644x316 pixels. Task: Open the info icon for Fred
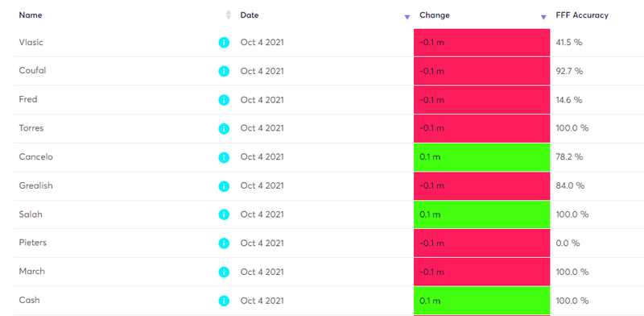point(224,100)
